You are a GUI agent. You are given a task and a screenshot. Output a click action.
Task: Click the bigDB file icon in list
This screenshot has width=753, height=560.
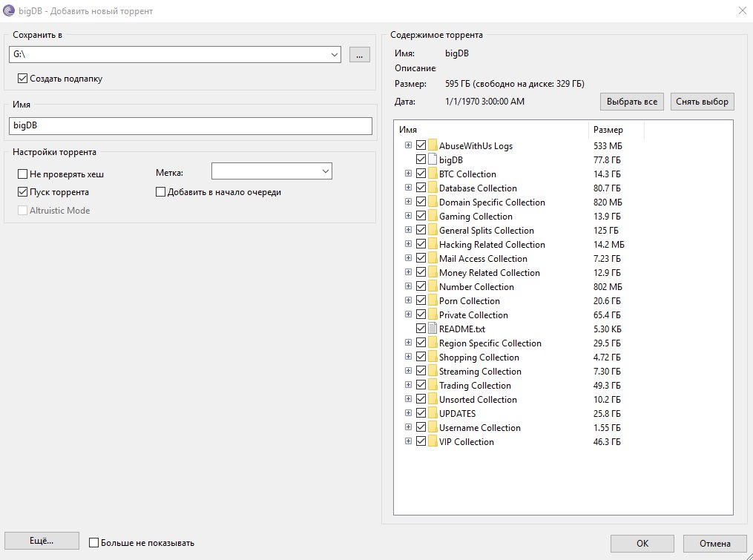tap(433, 159)
